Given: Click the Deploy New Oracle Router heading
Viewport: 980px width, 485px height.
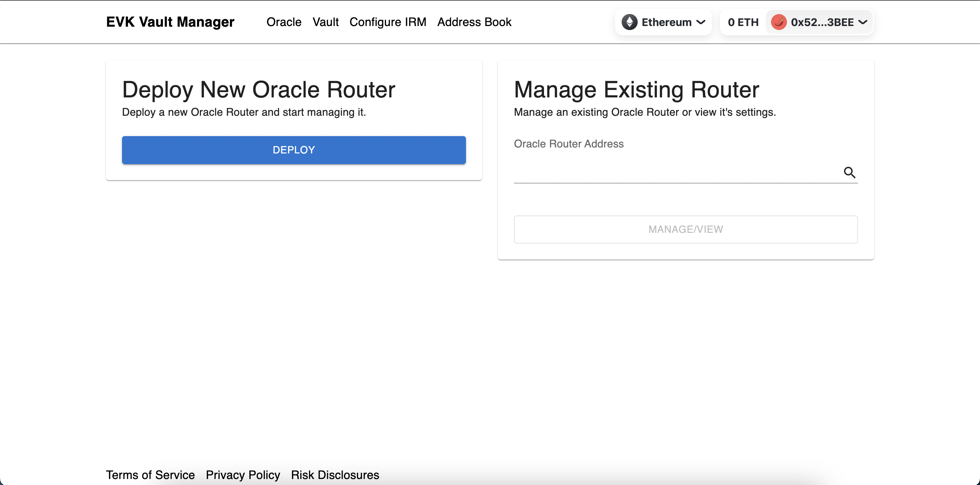Looking at the screenshot, I should pos(259,90).
